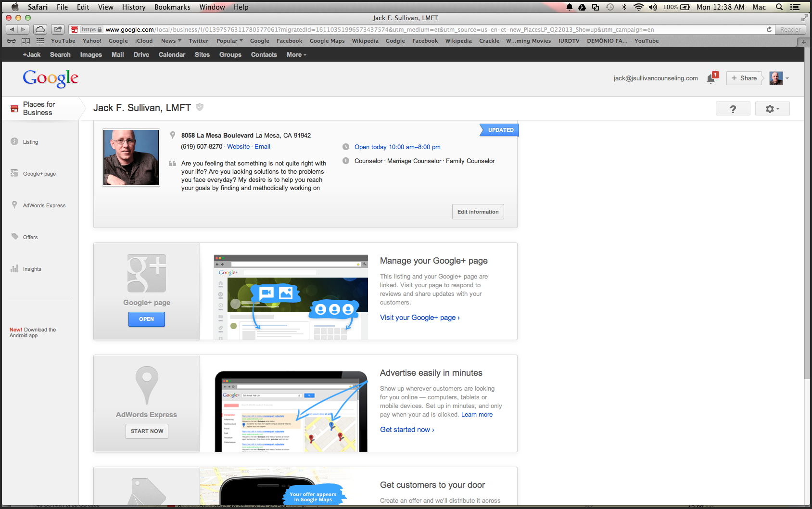Open +Jack profile link

(x=32, y=55)
